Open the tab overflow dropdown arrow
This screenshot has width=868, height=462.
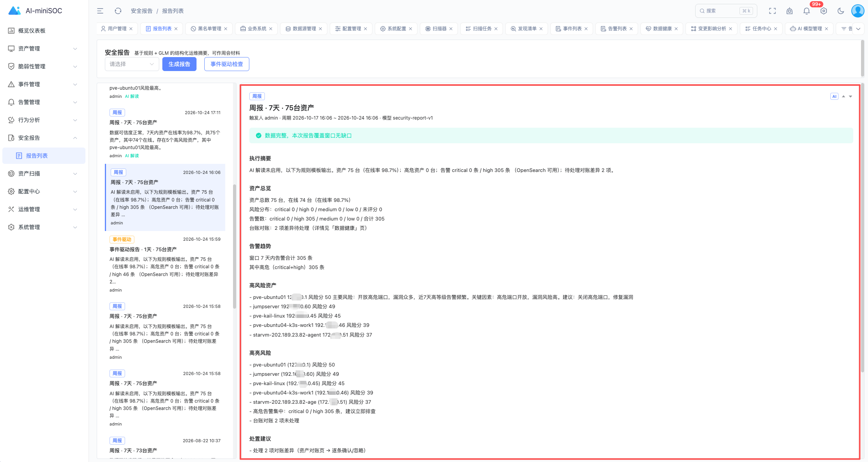point(858,29)
